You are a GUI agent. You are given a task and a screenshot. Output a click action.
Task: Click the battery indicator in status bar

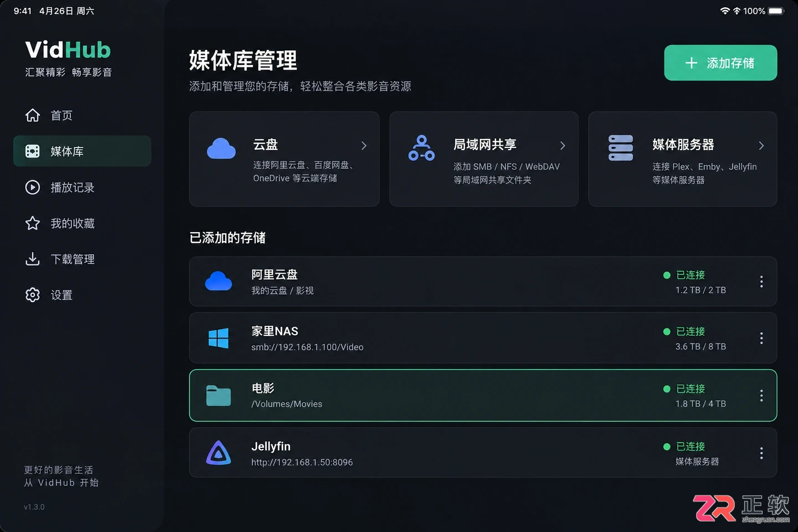tap(776, 11)
